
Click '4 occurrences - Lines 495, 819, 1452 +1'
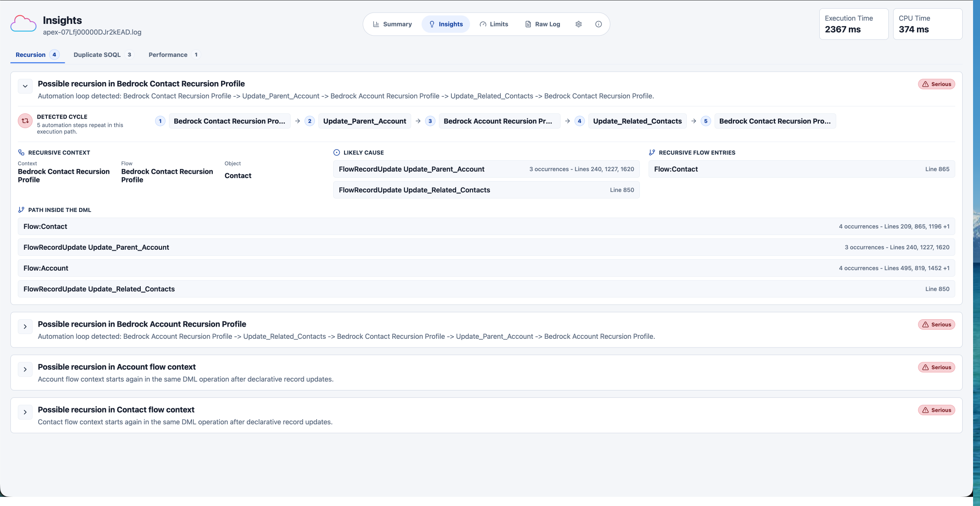pos(894,268)
